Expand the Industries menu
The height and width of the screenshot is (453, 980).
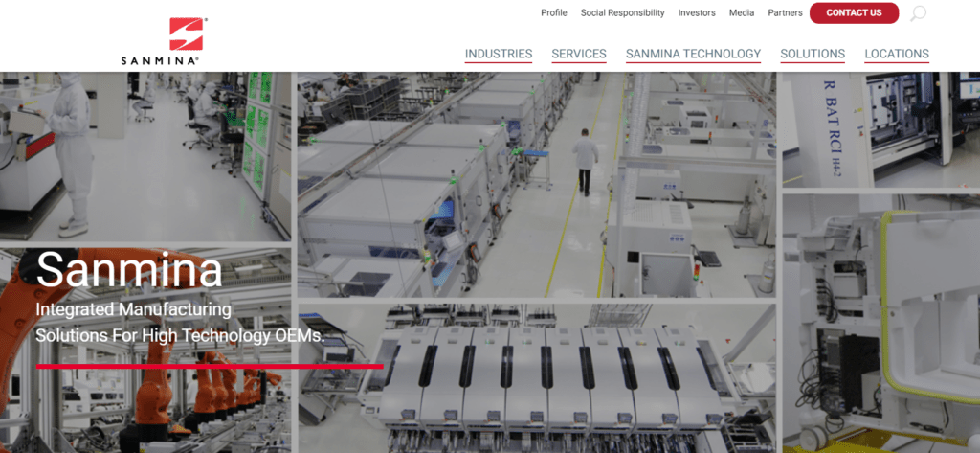(499, 55)
